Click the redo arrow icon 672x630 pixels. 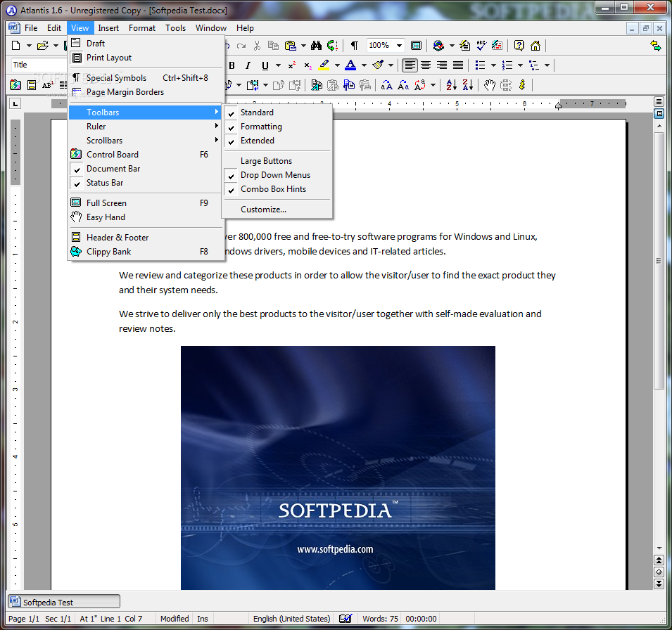click(x=241, y=46)
